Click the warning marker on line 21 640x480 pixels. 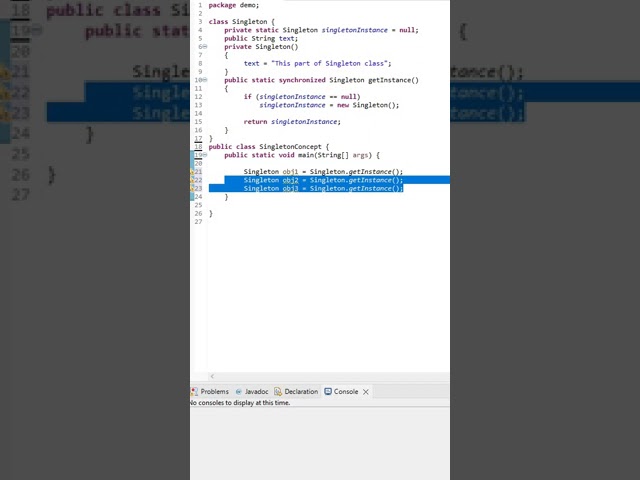click(192, 172)
